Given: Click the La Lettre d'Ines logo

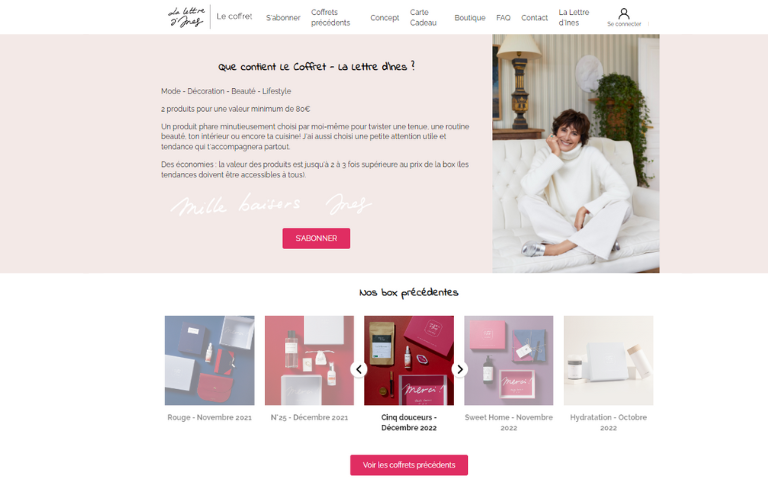Looking at the screenshot, I should 186,17.
